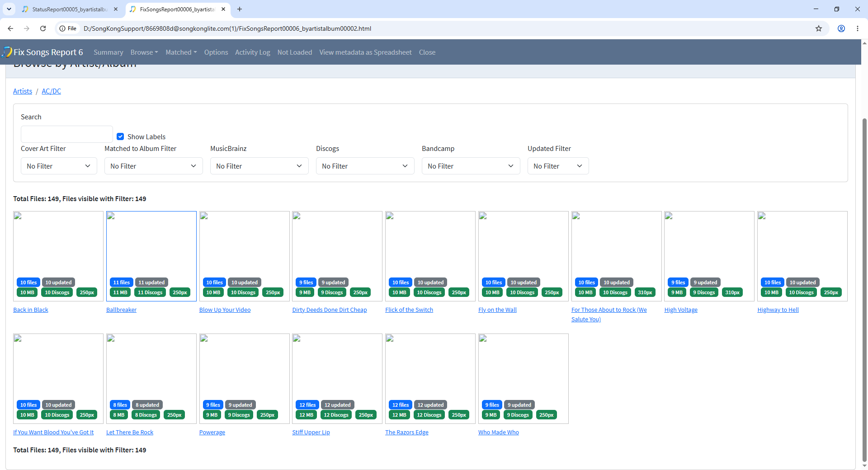Viewport: 868px width, 470px height.
Task: Click the Stiff Upper Lip cover thumbnail
Action: coord(337,379)
